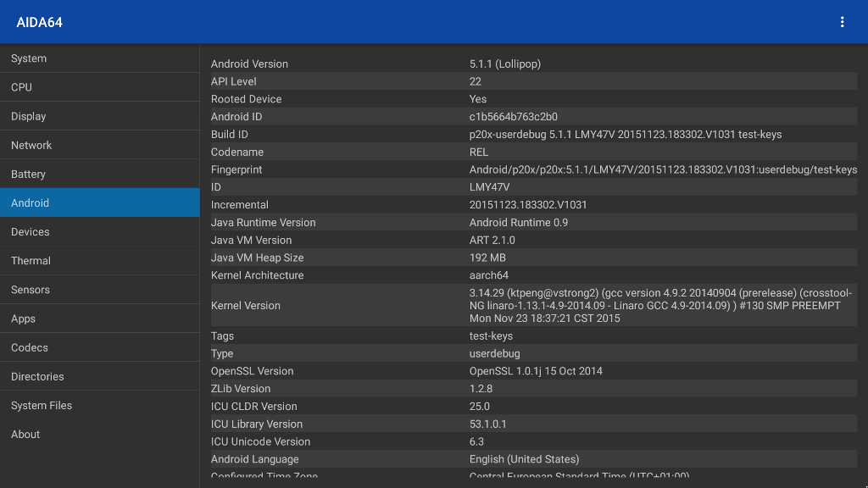Go to the Network section
868x488 pixels.
100,145
